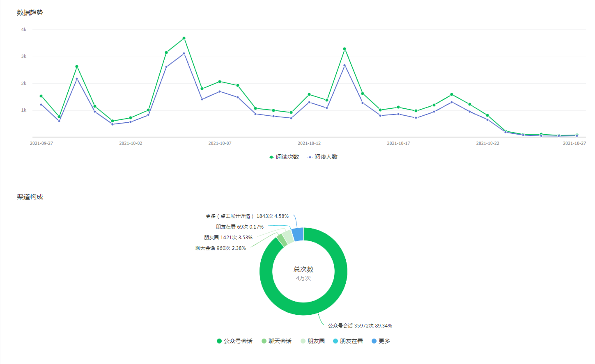Select the 朋友在看 69次 0.17% label

(x=239, y=227)
